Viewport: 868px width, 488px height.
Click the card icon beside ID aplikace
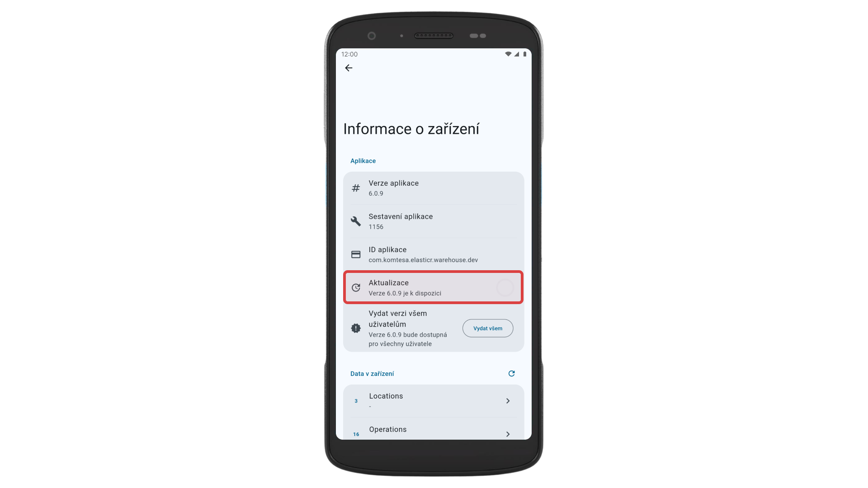pos(356,254)
